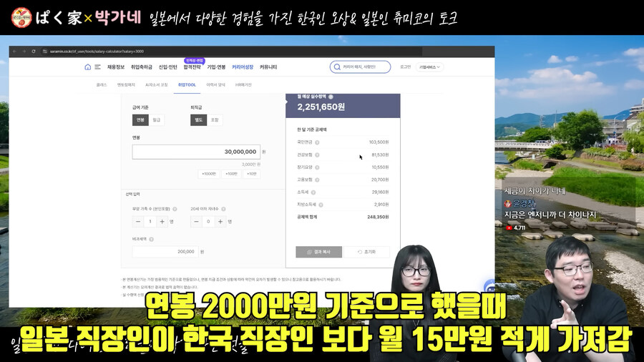Set severance pay to 포함

coord(215,120)
